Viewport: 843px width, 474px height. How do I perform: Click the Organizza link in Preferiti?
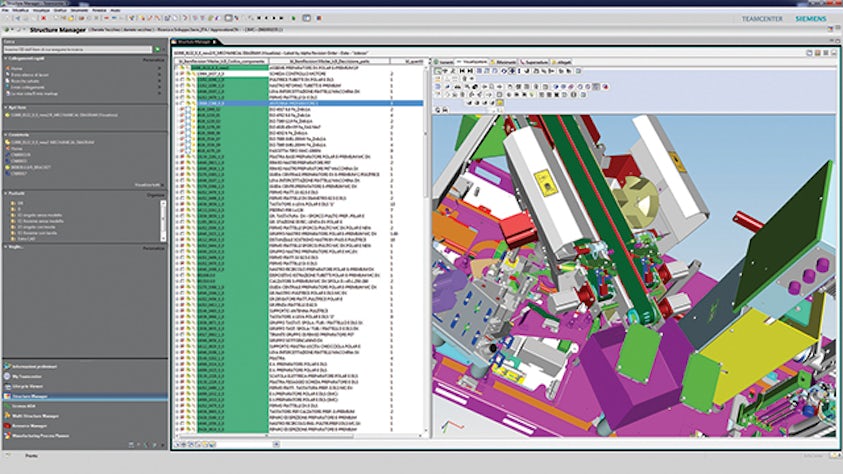click(x=156, y=195)
